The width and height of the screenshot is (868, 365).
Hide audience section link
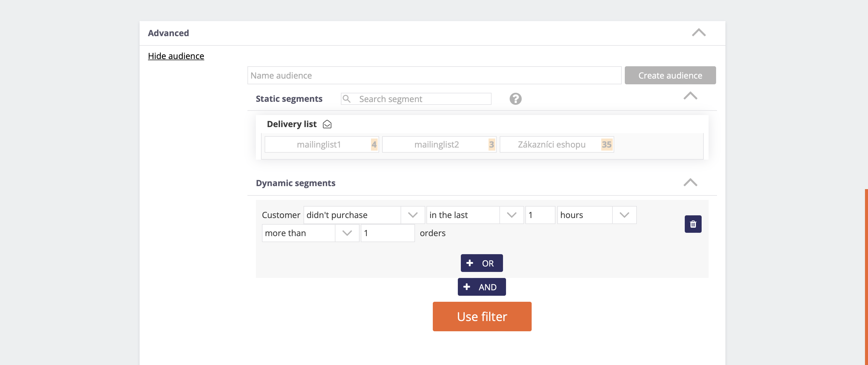point(176,55)
